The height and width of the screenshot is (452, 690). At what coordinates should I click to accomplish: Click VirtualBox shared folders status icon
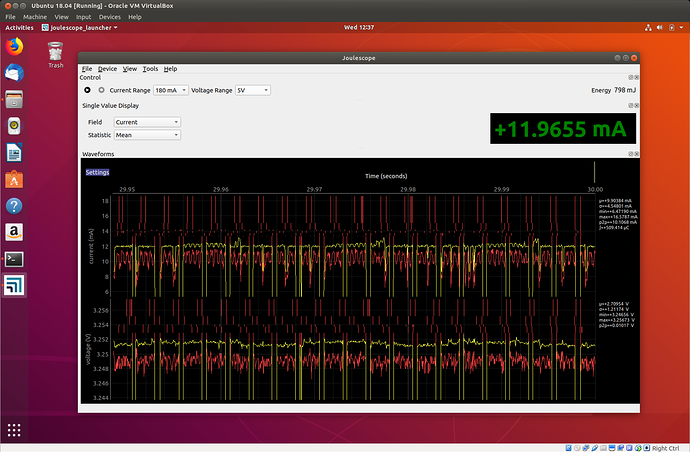pyautogui.click(x=603, y=448)
